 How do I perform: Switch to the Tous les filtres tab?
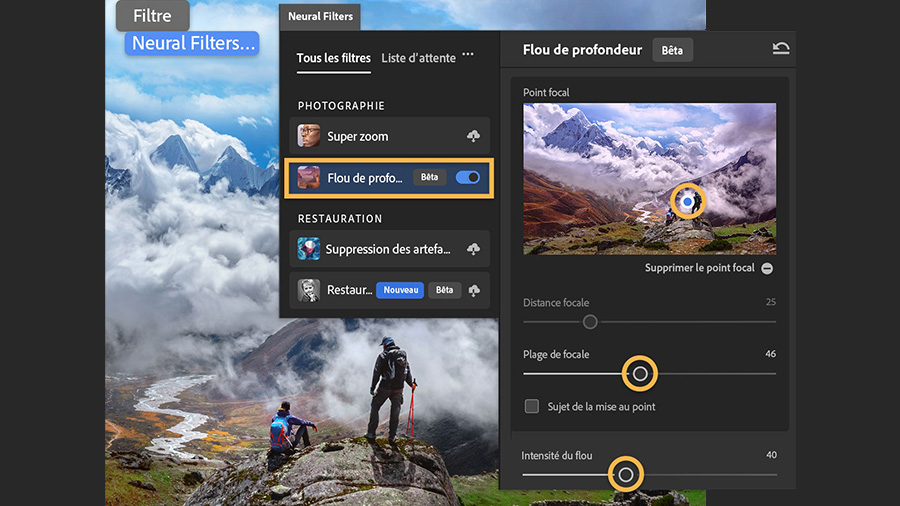pyautogui.click(x=333, y=58)
